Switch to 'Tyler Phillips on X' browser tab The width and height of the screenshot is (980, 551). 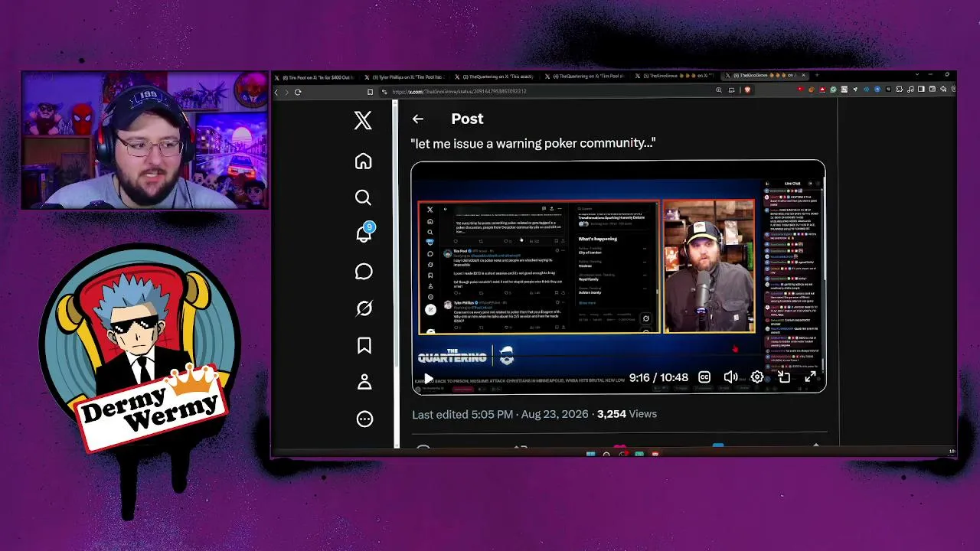click(x=406, y=77)
